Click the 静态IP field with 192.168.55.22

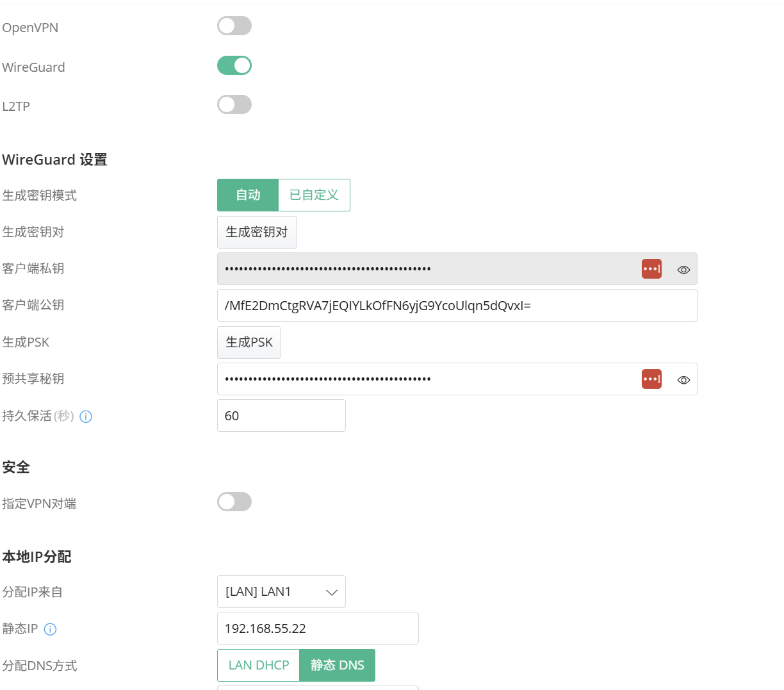click(318, 628)
